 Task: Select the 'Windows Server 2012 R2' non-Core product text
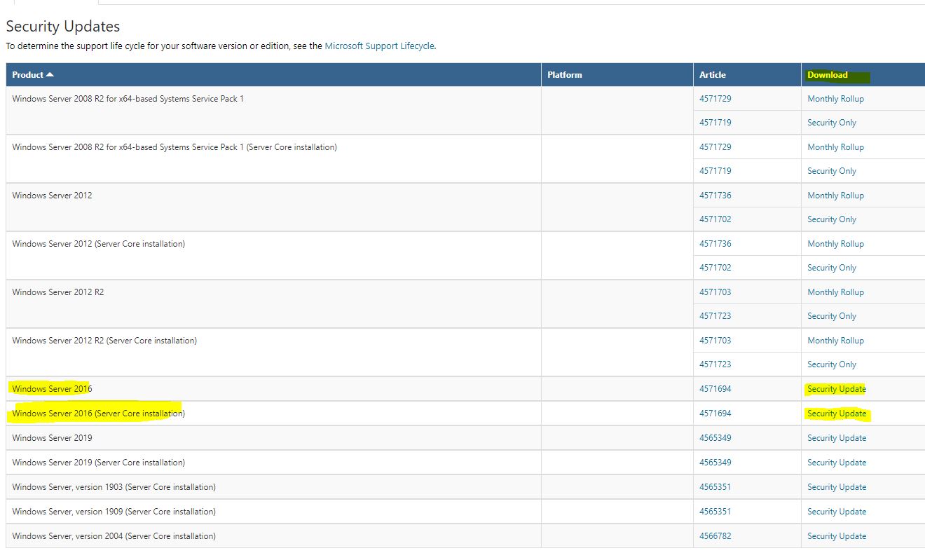click(x=58, y=292)
